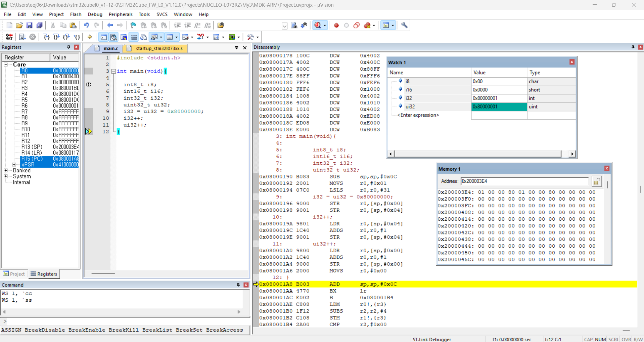The width and height of the screenshot is (644, 342).
Task: Create a new file from the toolbar
Action: point(9,25)
